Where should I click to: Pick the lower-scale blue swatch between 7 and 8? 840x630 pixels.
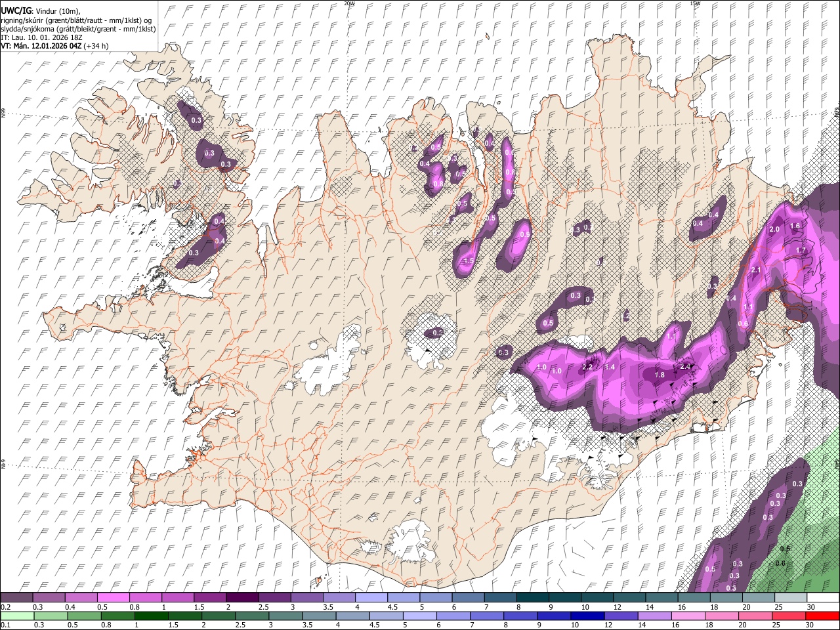point(486,616)
